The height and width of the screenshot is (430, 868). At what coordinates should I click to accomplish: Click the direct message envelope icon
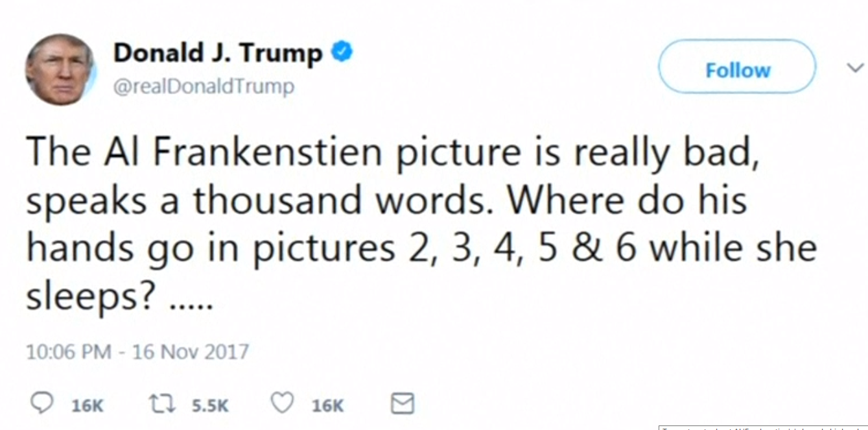pyautogui.click(x=402, y=404)
